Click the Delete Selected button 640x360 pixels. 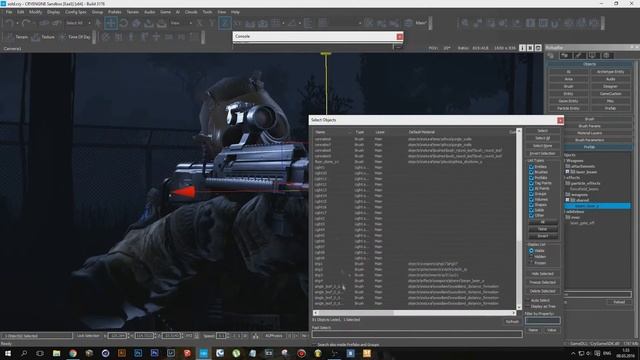pos(542,291)
